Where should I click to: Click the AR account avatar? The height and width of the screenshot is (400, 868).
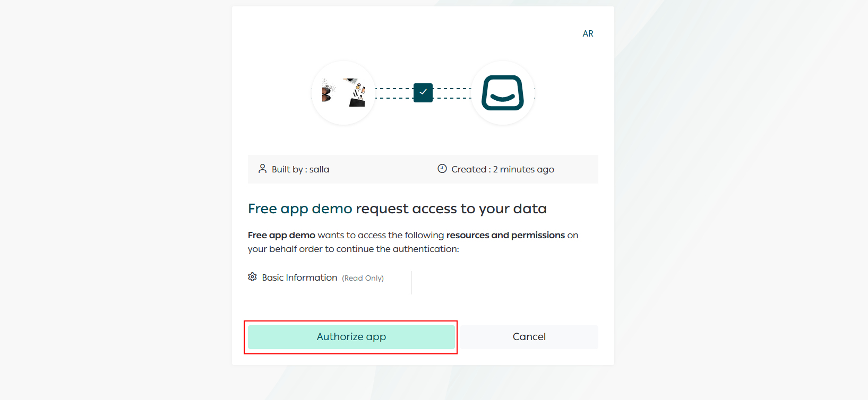click(588, 33)
